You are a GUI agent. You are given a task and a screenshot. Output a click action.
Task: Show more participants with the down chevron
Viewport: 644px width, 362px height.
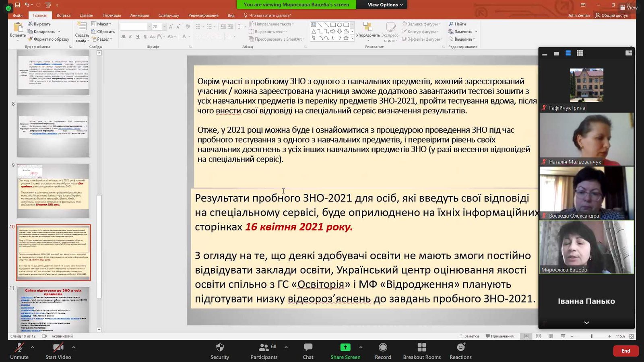586,323
